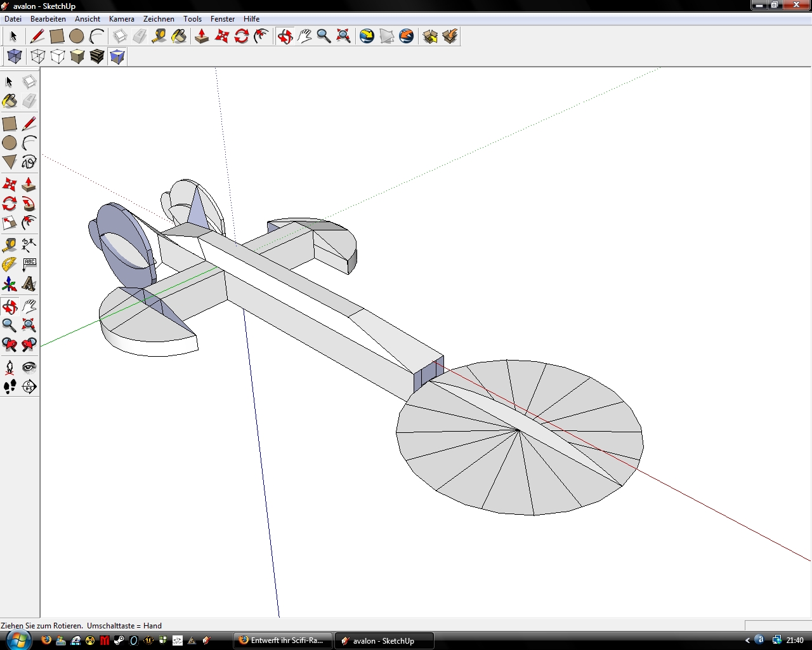Toggle X-Ray face style

(15, 56)
